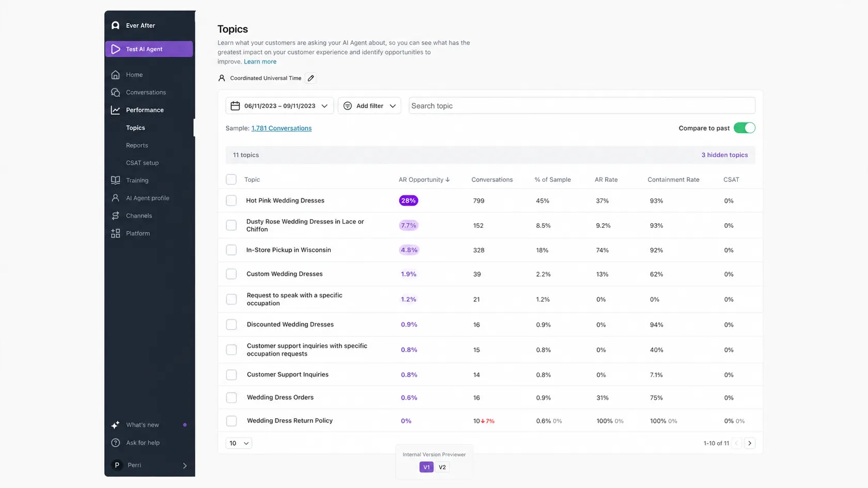Click the Perri avatar icon

pyautogui.click(x=117, y=465)
